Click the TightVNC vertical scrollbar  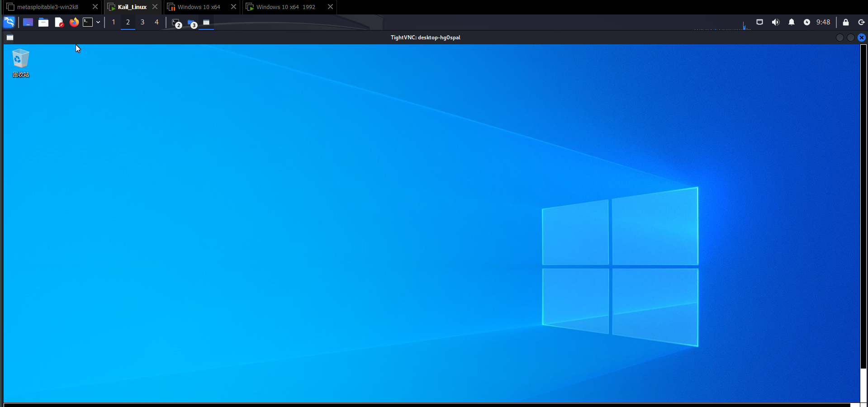(x=863, y=206)
